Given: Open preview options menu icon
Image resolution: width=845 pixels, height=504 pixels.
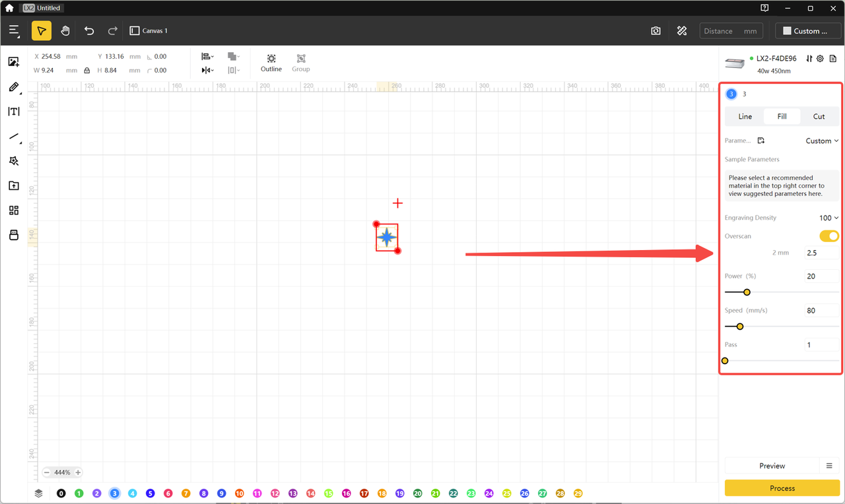Looking at the screenshot, I should [830, 466].
